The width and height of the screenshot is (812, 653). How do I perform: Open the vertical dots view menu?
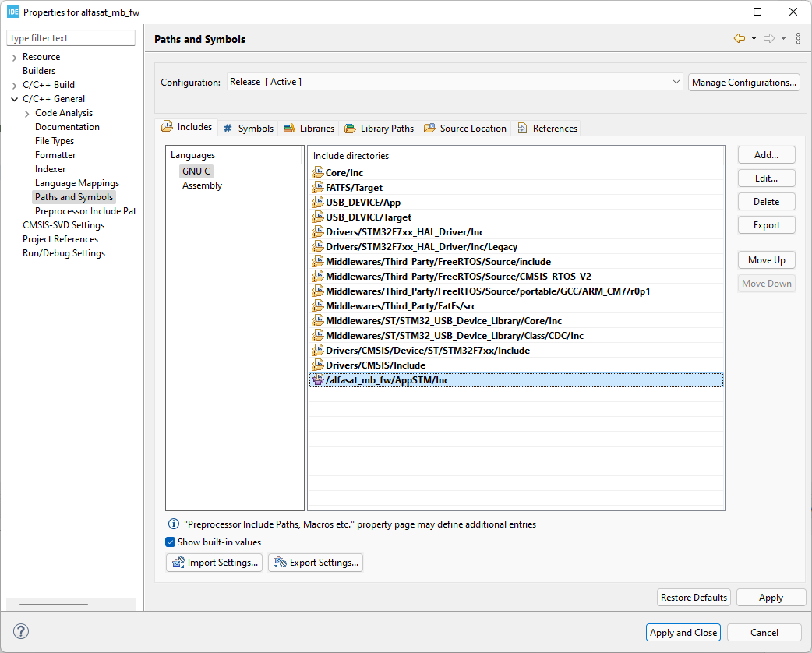pos(798,38)
